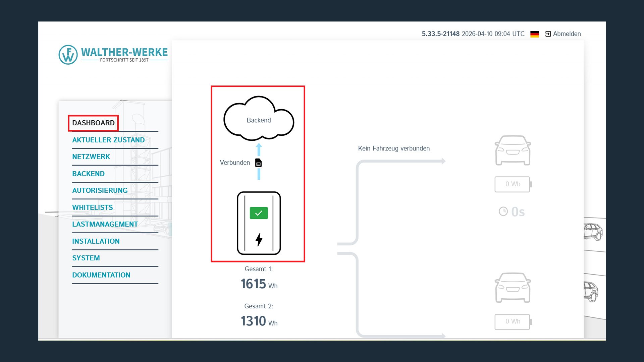Open the Autorisierung section
Screen dimensions: 644x362
click(100, 190)
